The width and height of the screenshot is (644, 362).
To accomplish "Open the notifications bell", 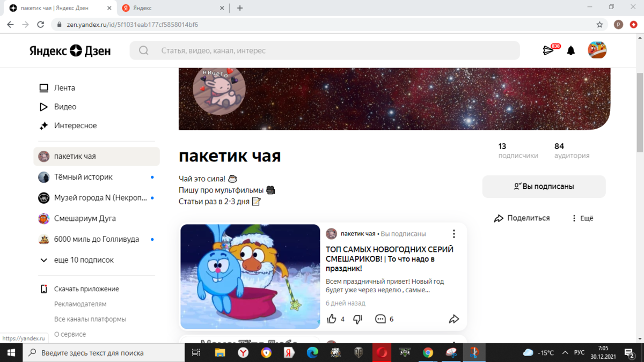I will click(x=571, y=50).
